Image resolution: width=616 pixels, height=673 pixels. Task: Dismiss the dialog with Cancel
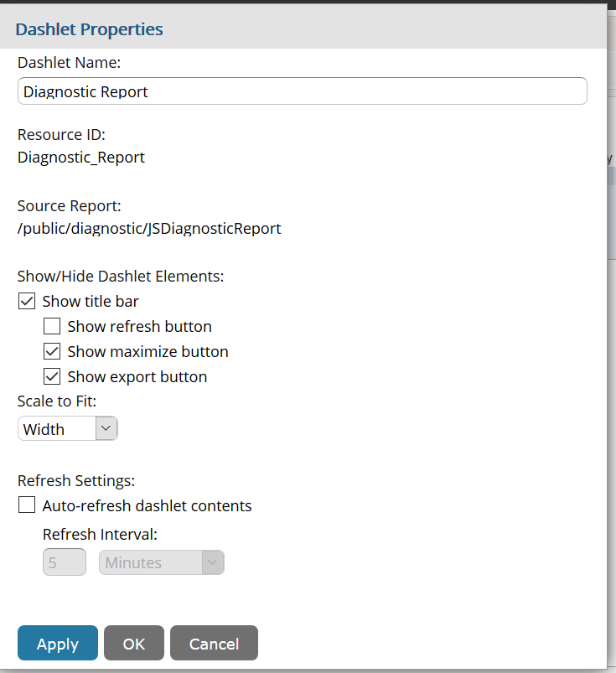[x=215, y=643]
